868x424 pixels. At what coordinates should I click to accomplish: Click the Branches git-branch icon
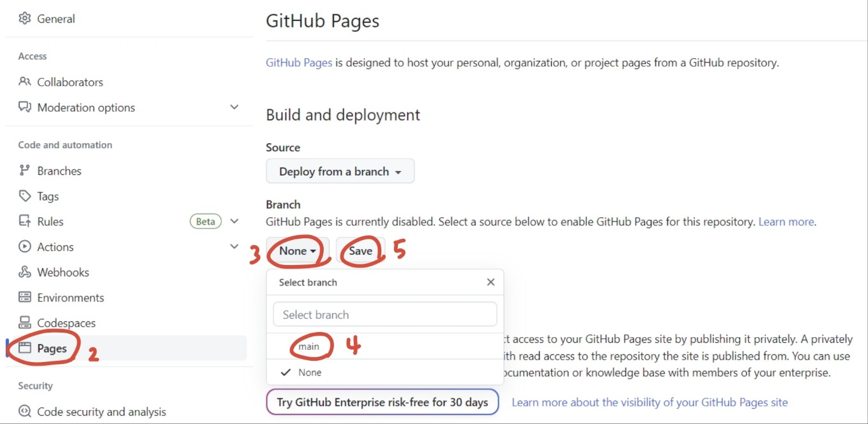coord(25,170)
